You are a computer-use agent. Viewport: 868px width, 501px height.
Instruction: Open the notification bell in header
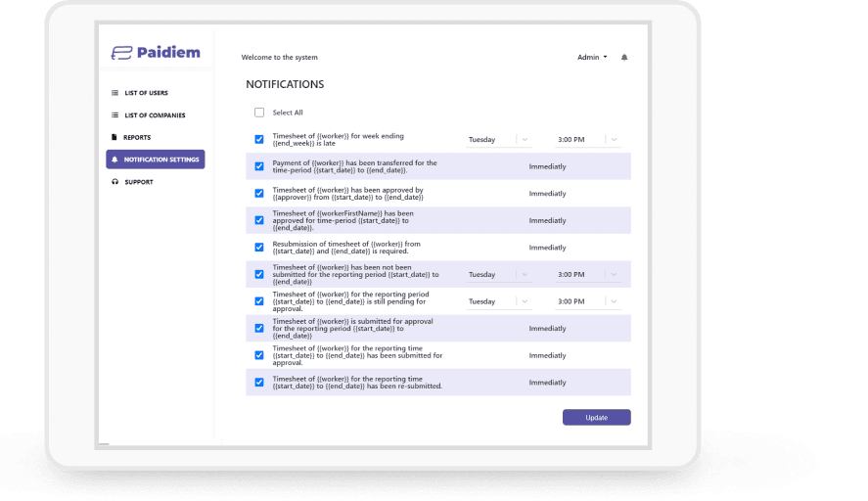click(624, 57)
